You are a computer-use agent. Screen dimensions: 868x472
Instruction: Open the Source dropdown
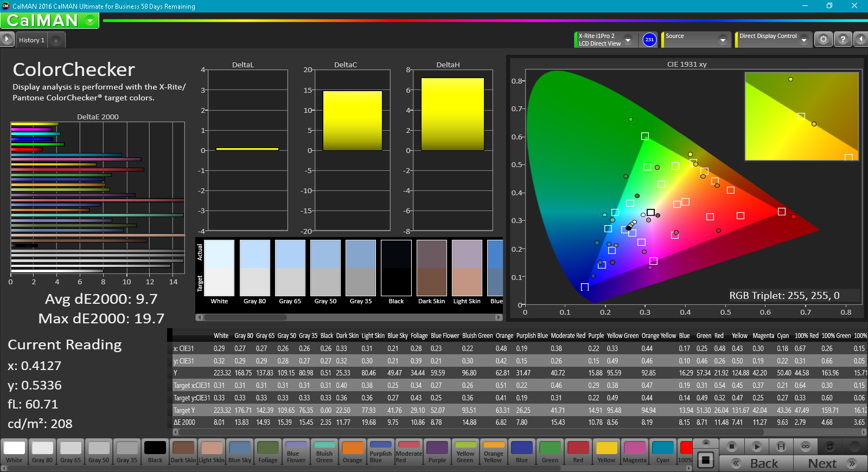coord(722,40)
